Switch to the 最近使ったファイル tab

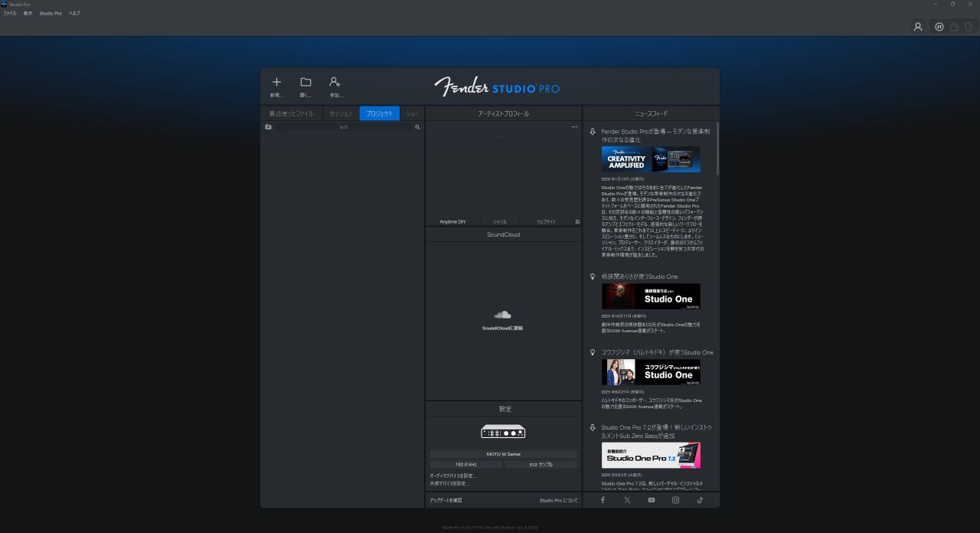(x=291, y=114)
